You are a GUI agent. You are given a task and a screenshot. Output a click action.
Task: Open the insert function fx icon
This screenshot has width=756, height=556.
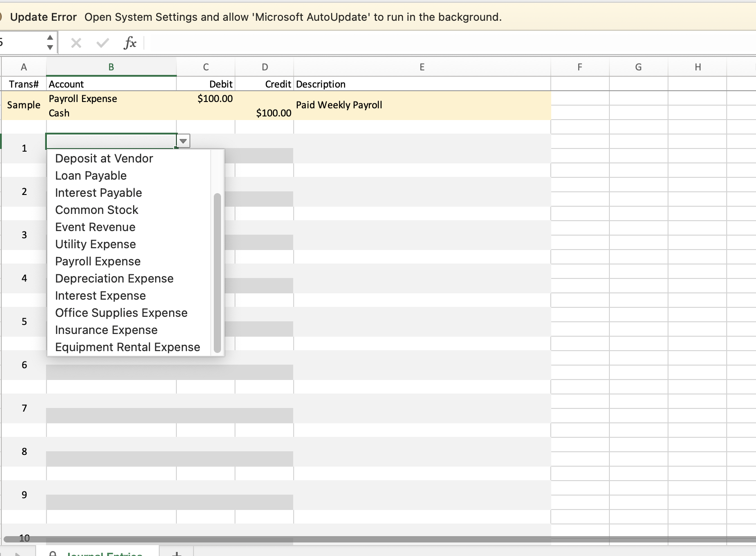point(130,43)
